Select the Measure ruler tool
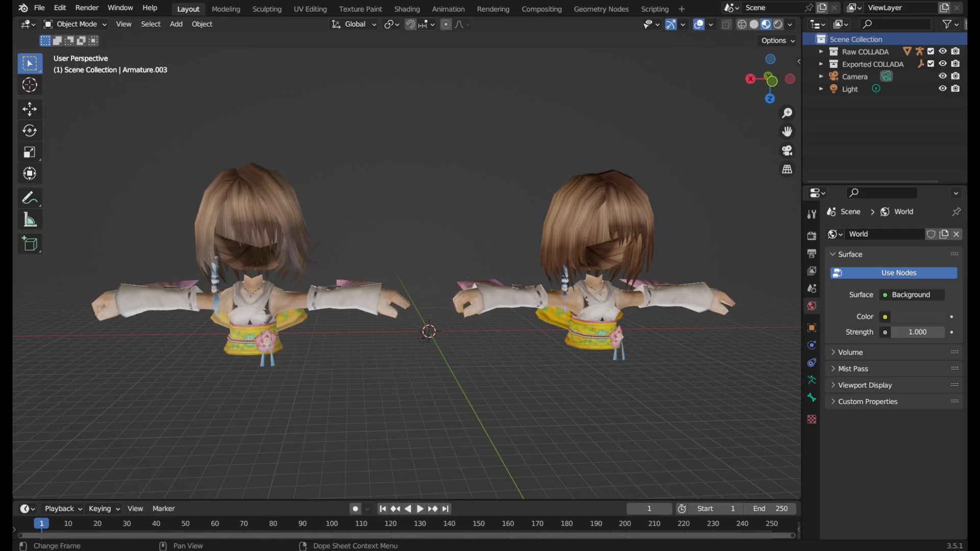Viewport: 980px width, 551px height. click(30, 220)
